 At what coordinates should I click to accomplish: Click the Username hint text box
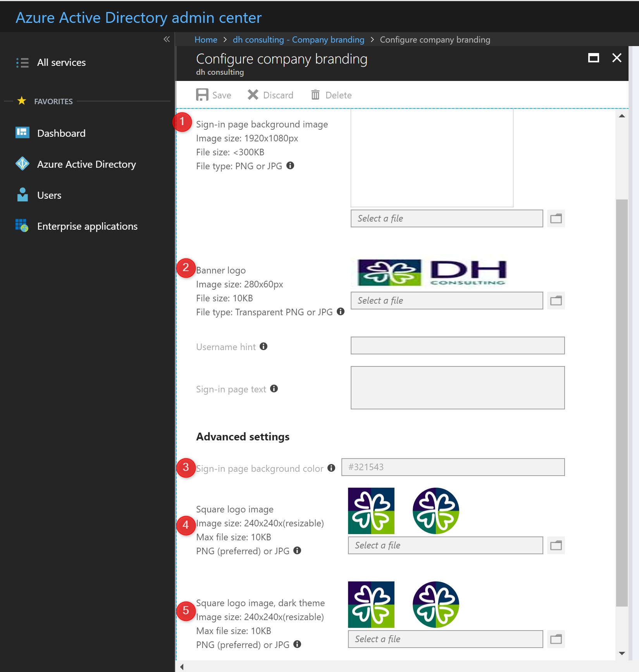(458, 345)
